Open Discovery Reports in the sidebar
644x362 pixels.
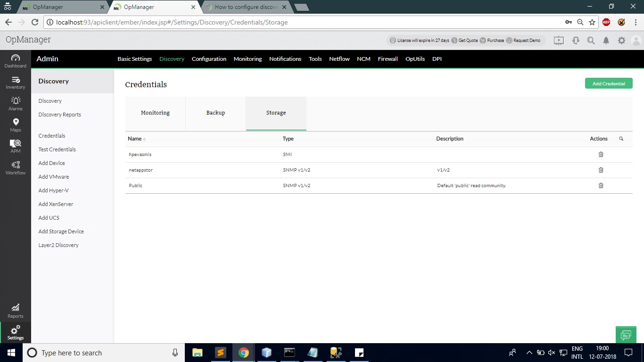tap(60, 115)
